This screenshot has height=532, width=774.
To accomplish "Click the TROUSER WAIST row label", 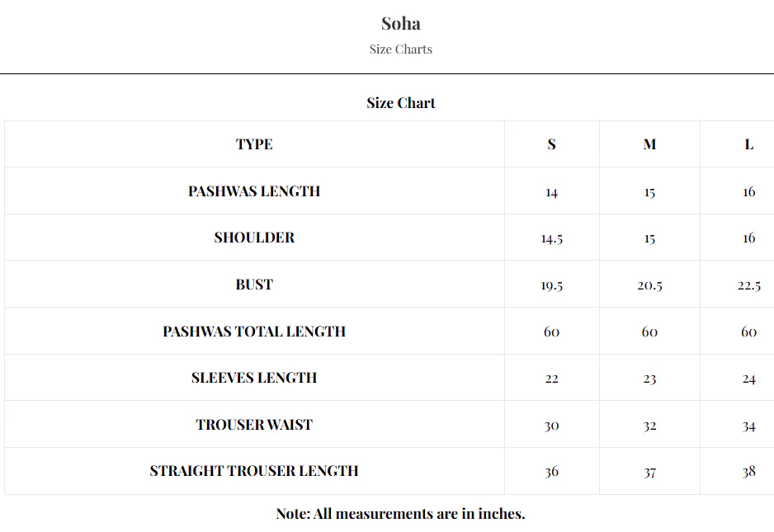I will tap(254, 425).
